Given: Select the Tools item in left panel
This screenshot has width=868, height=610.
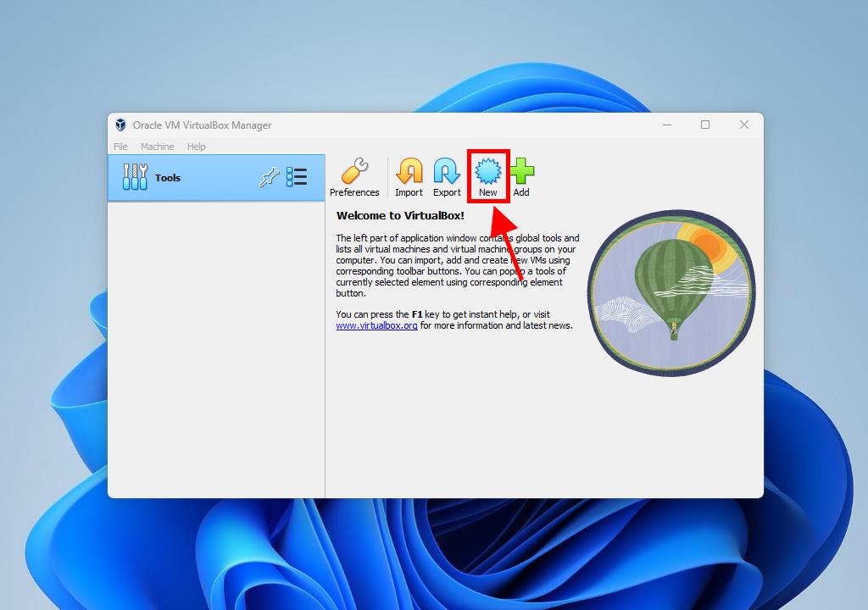Looking at the screenshot, I should point(168,178).
